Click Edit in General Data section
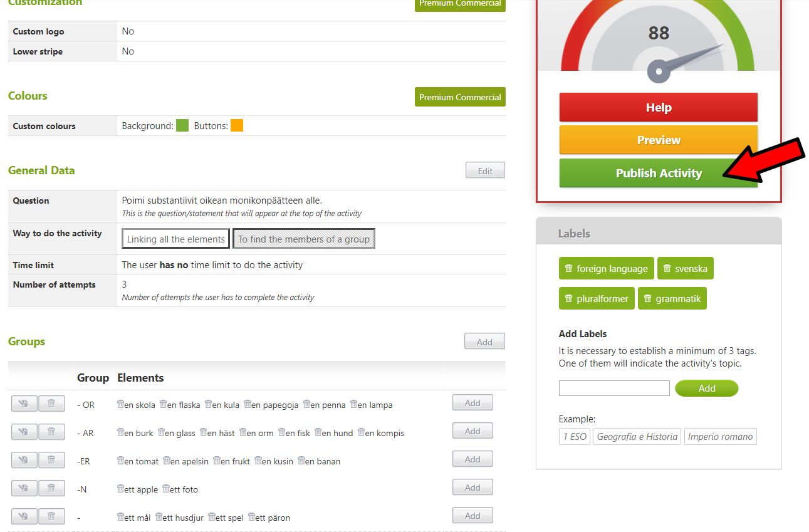The width and height of the screenshot is (809, 532). [x=485, y=170]
